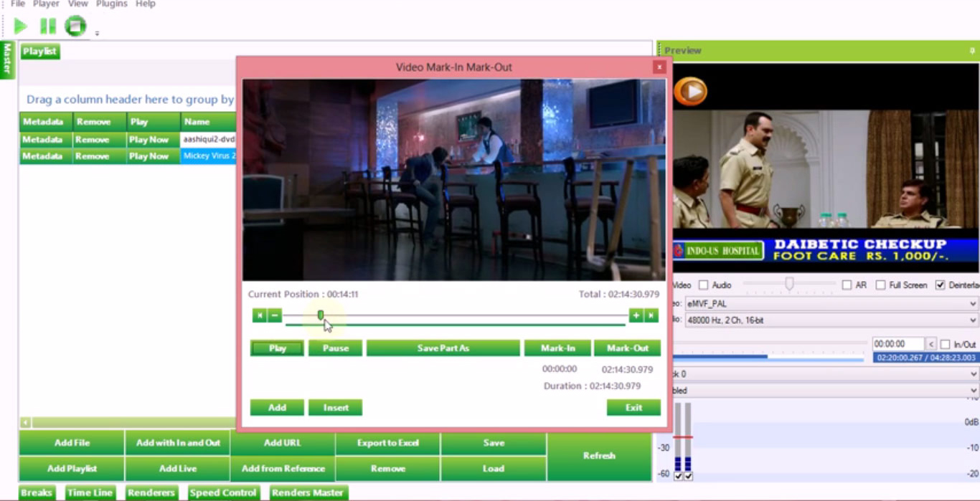980x501 pixels.
Task: Open the View menu
Action: pos(78,4)
